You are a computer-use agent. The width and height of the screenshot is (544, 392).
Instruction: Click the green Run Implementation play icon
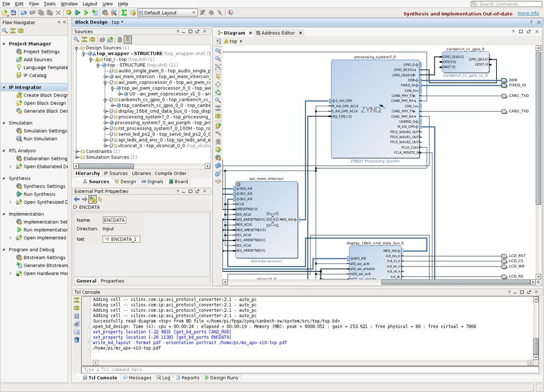86,13
